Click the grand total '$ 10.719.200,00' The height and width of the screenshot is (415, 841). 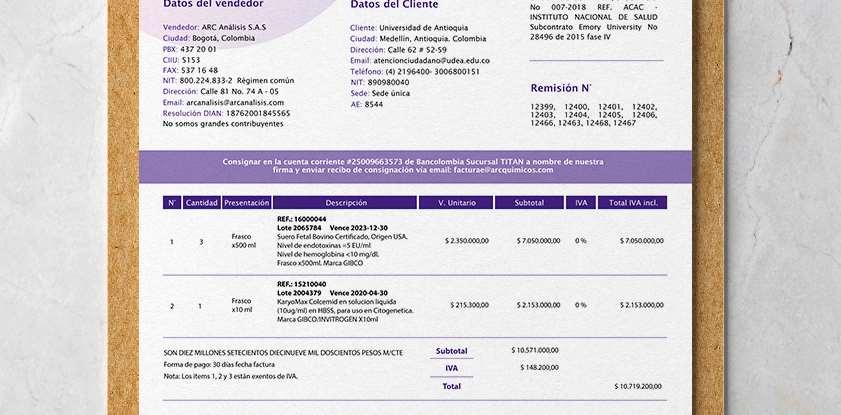[638, 387]
